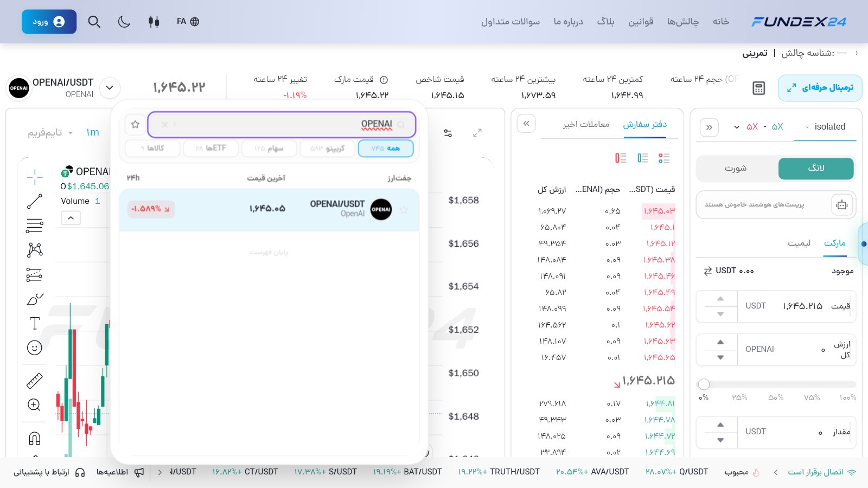Collapse the Volume indicator legend chevron
This screenshot has width=868, height=488.
pos(71,218)
